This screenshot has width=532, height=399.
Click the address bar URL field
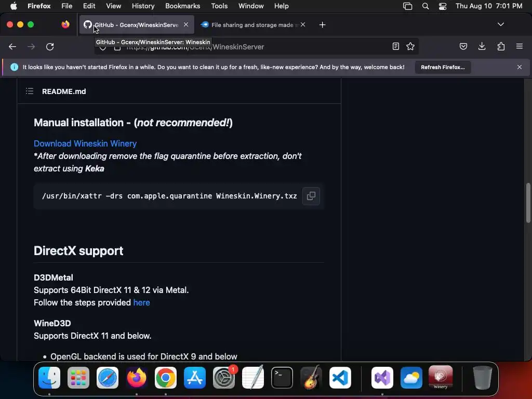click(x=256, y=46)
